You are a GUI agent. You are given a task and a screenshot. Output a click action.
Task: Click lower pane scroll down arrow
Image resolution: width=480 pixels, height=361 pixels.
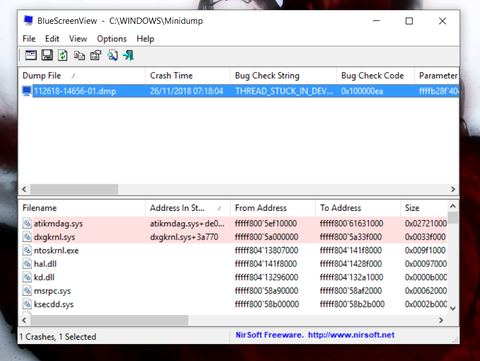(453, 308)
